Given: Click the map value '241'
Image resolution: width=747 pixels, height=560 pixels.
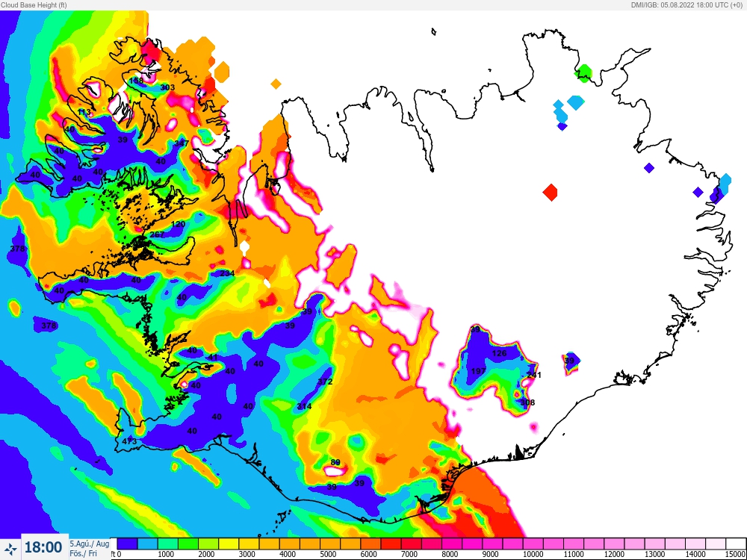Looking at the screenshot, I should tap(534, 376).
